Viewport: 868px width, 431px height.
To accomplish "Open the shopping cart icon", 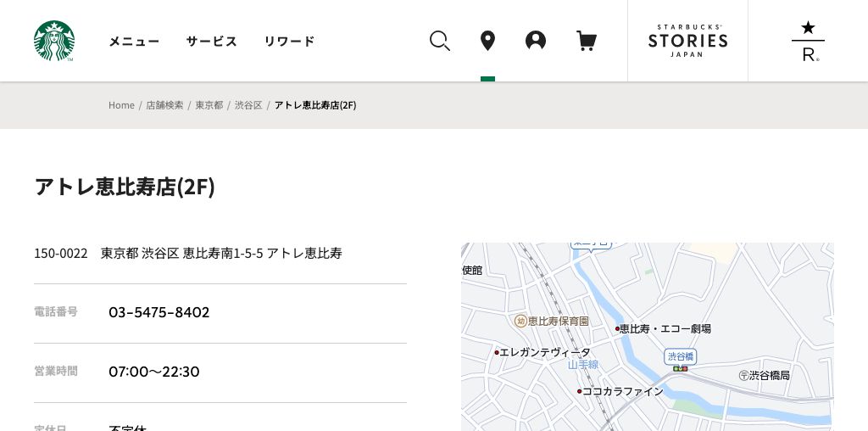I will (587, 41).
